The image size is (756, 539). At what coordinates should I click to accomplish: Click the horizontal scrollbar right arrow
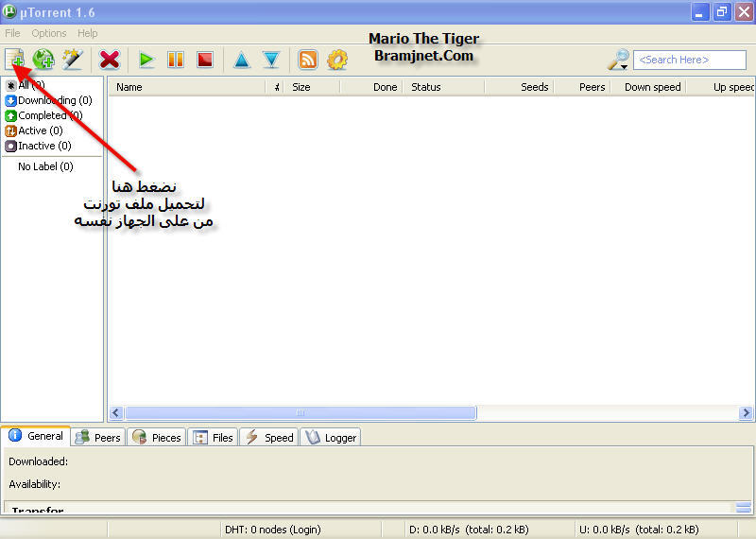(x=746, y=413)
